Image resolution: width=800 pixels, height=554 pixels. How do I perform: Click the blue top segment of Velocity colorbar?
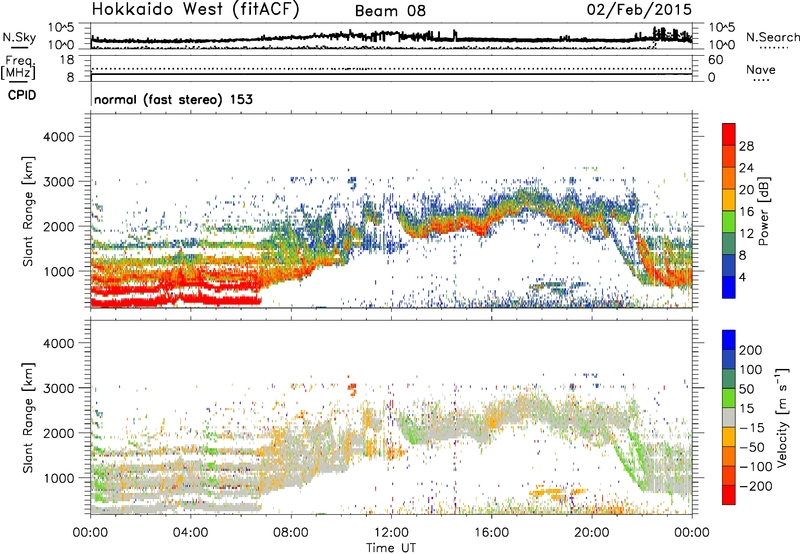coord(729,340)
